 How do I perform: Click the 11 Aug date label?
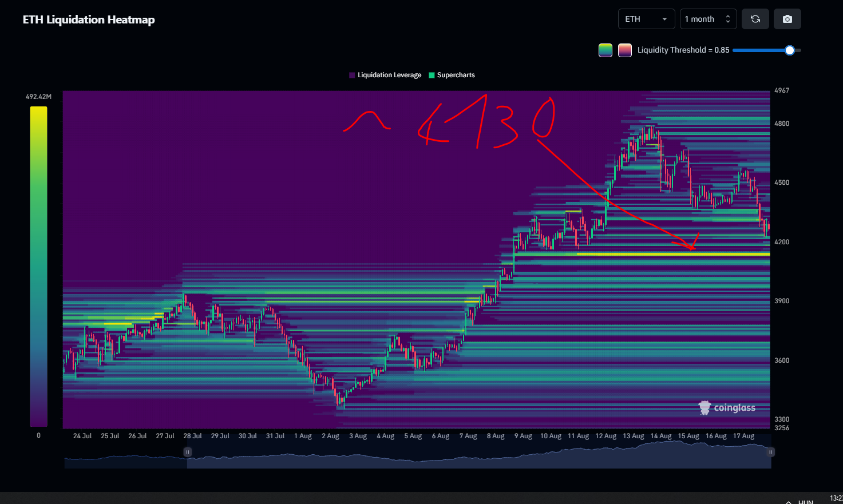[578, 436]
